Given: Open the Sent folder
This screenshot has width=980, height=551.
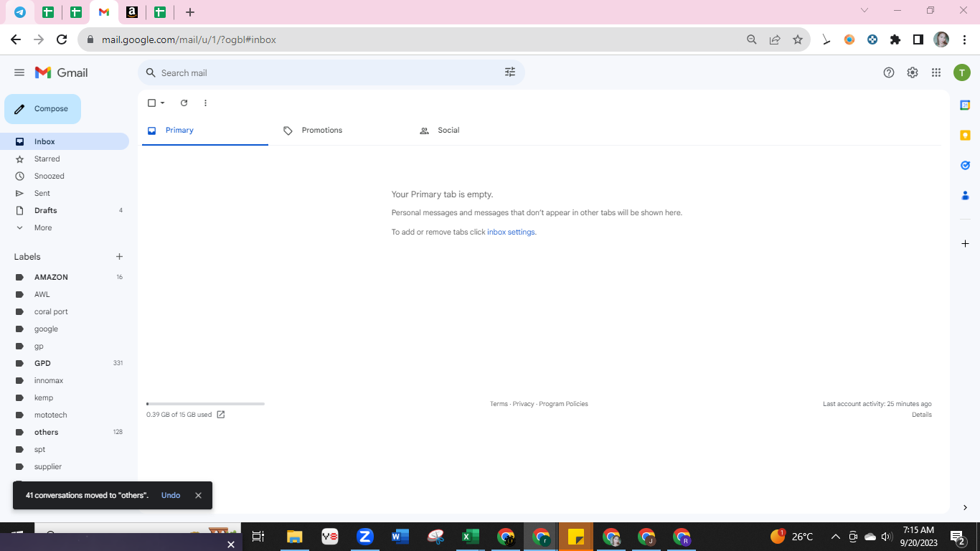Looking at the screenshot, I should point(65,193).
